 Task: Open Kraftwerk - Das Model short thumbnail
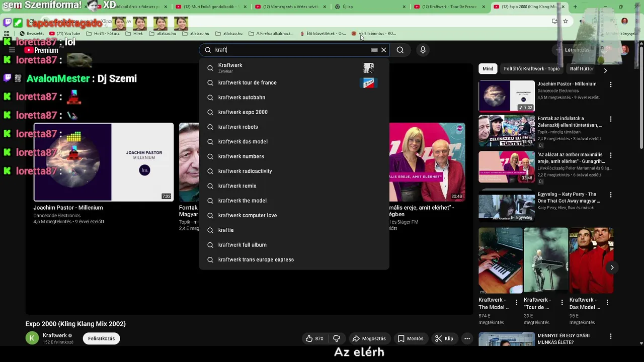[591, 260]
